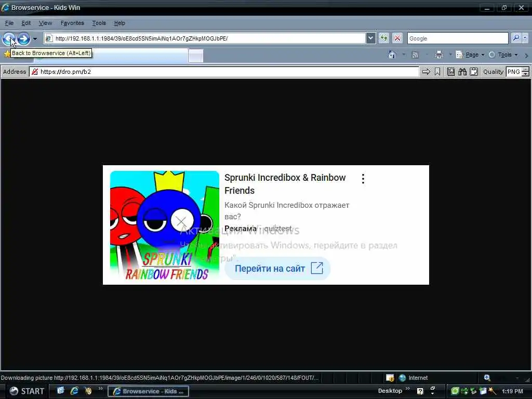Go to Home page icon
This screenshot has width=532, height=399.
click(x=392, y=55)
